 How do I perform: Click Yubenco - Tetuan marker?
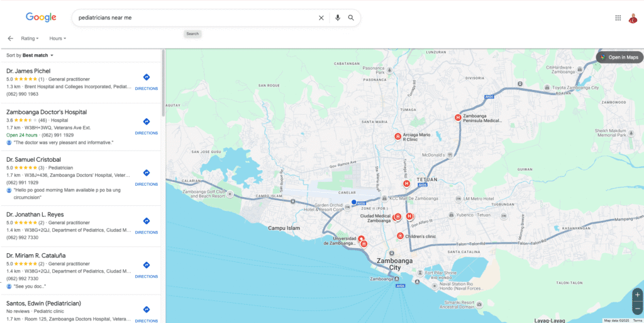(451, 215)
